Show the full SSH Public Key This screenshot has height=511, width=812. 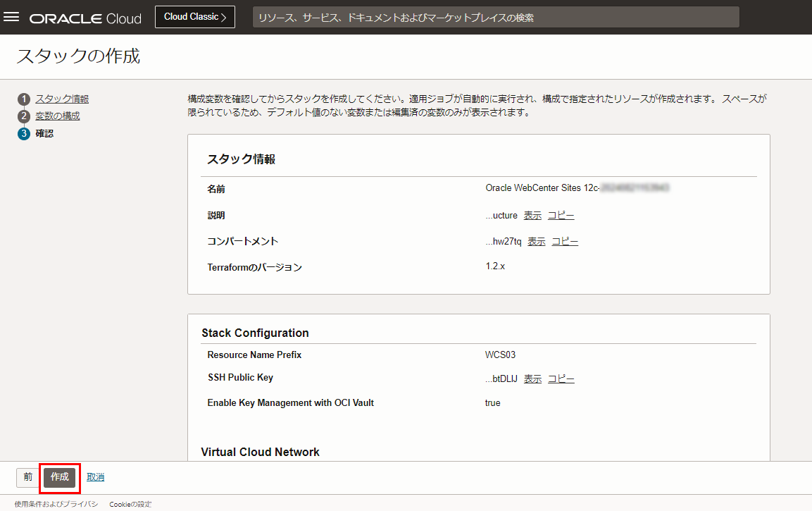(x=532, y=379)
